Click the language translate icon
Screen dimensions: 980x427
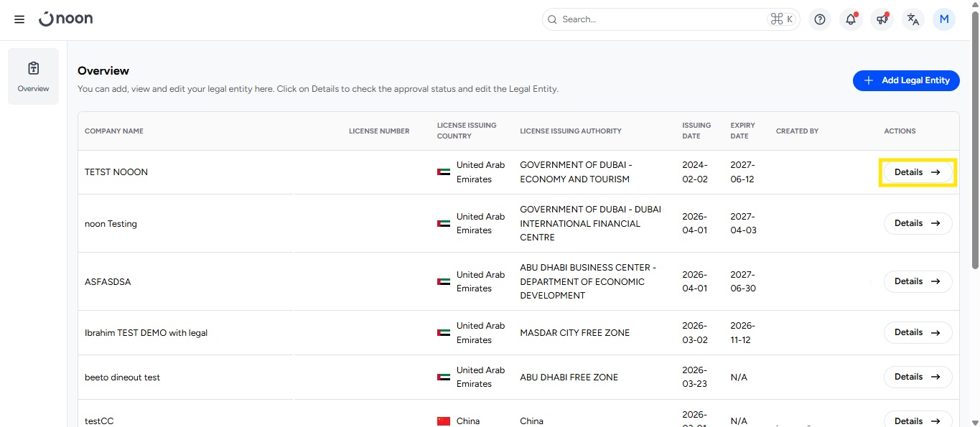point(913,19)
